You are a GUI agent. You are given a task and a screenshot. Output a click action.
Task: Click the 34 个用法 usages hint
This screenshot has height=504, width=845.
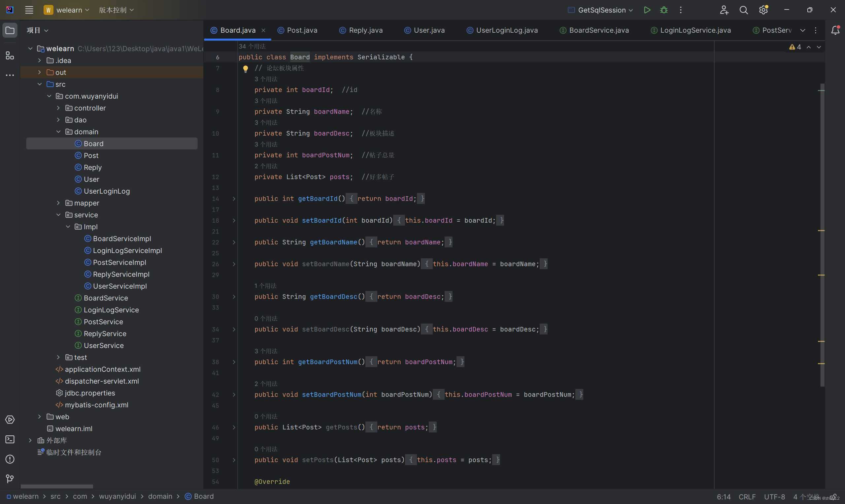(252, 46)
